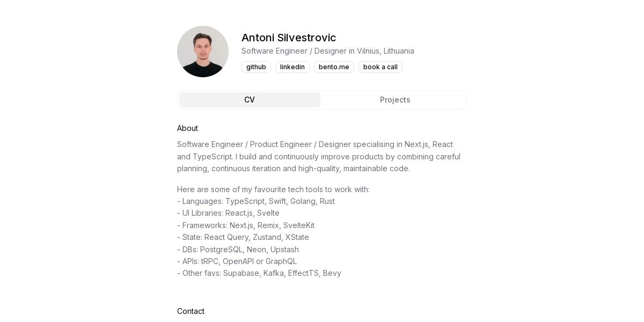Click the book a call button

380,67
